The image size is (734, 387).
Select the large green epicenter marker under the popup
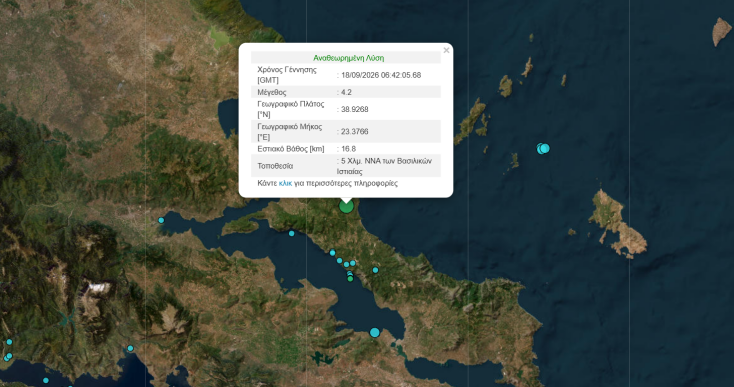tap(346, 206)
